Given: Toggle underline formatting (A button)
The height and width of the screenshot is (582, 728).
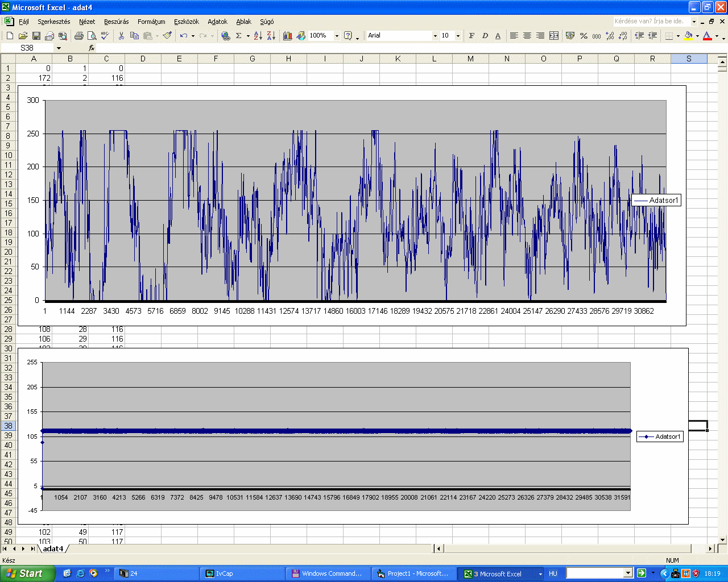Looking at the screenshot, I should (498, 36).
